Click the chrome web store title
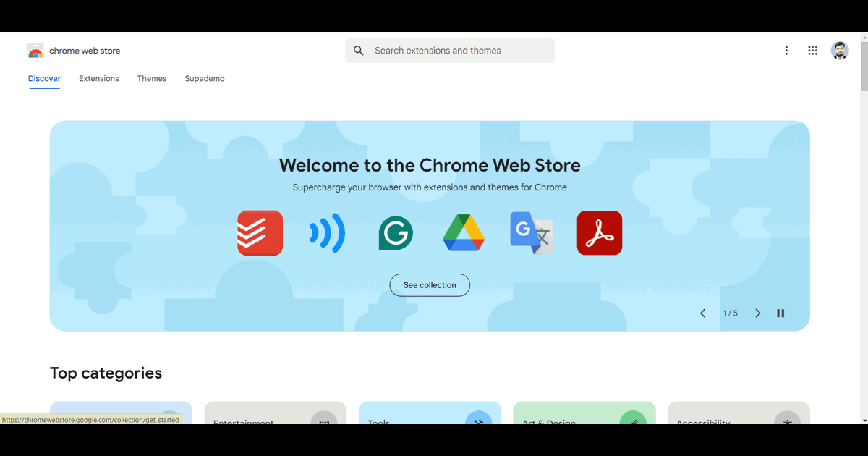Image resolution: width=868 pixels, height=456 pixels. pyautogui.click(x=85, y=51)
